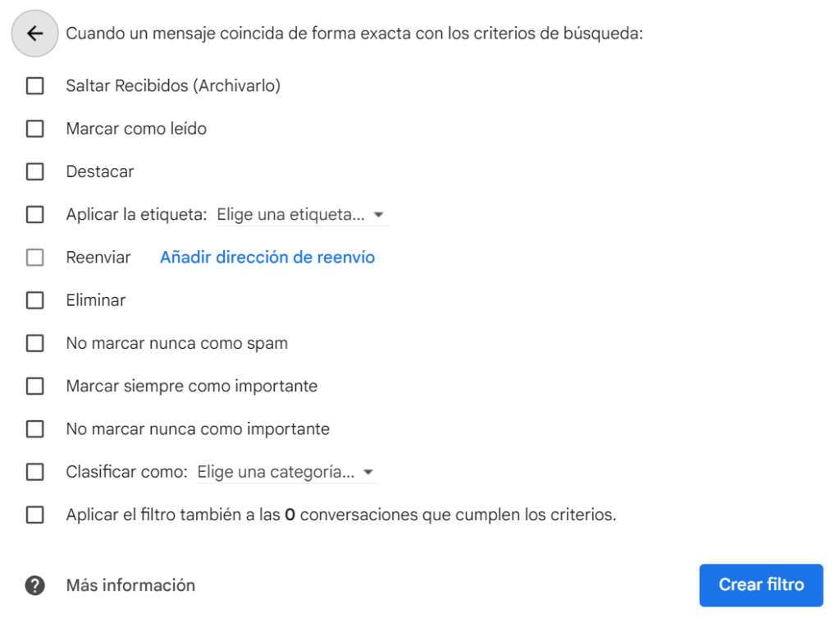Open Más información

coord(130,585)
